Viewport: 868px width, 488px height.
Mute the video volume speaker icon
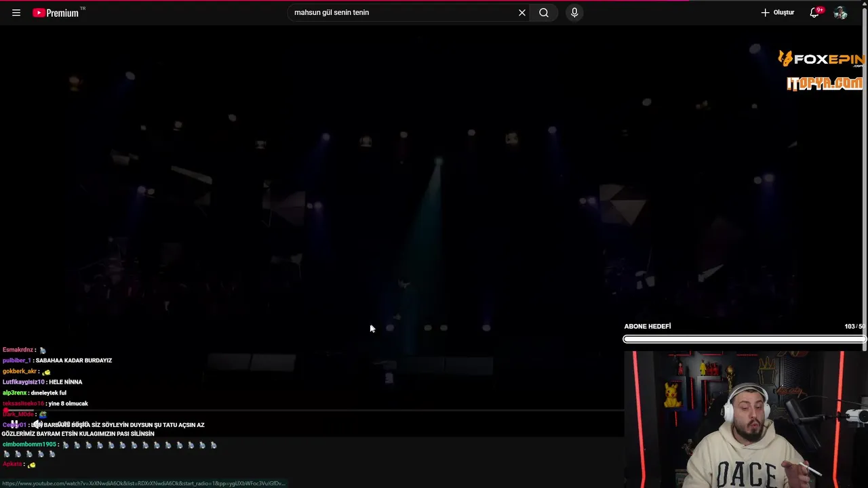click(37, 424)
